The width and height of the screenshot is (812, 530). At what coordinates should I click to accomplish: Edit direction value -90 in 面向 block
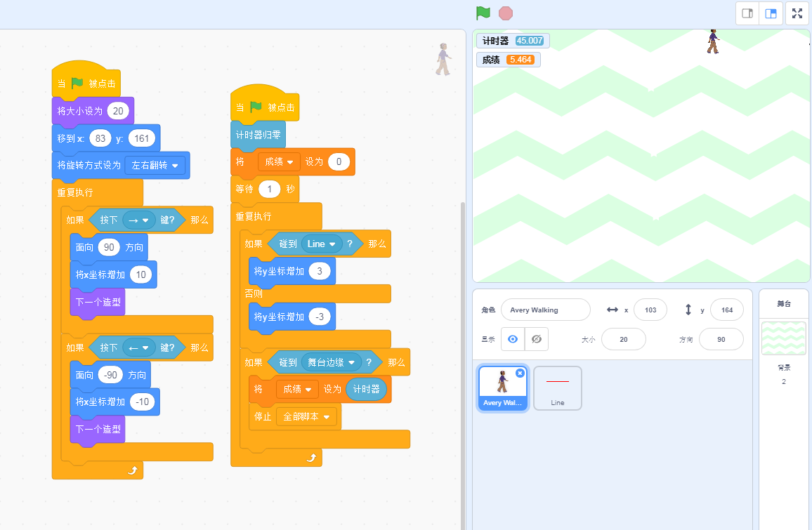[111, 375]
